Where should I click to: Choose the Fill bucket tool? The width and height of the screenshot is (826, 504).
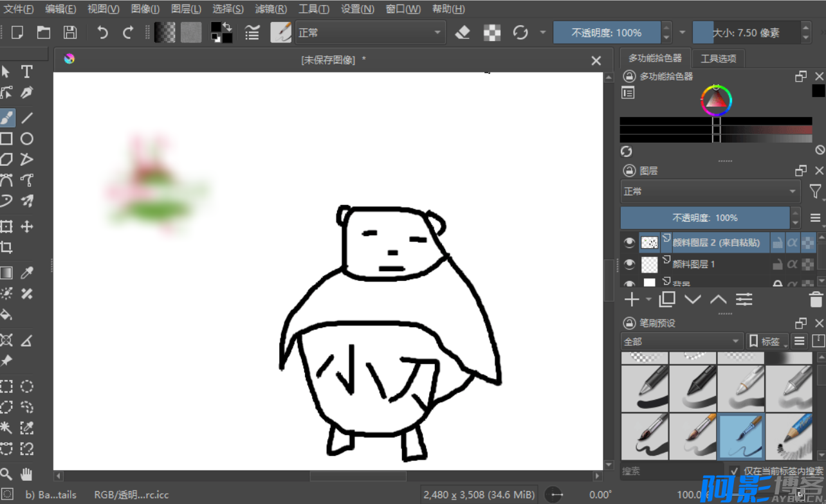pos(6,315)
